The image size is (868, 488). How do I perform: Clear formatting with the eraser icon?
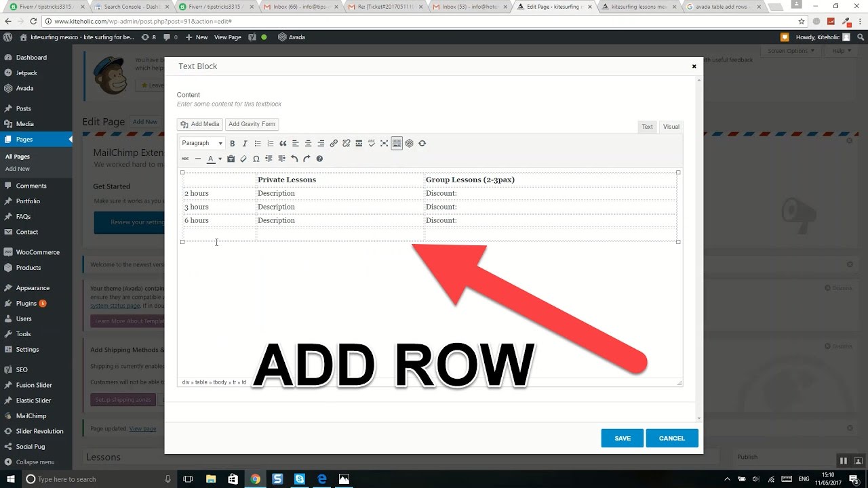(243, 159)
